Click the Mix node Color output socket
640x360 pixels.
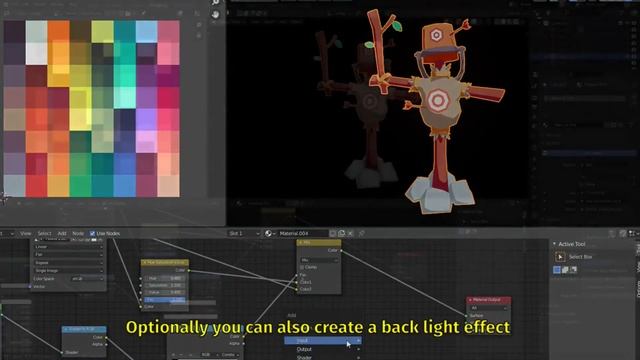point(341,250)
